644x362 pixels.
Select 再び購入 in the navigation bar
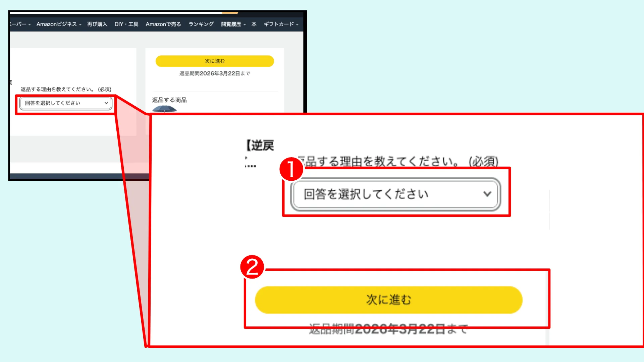point(98,24)
